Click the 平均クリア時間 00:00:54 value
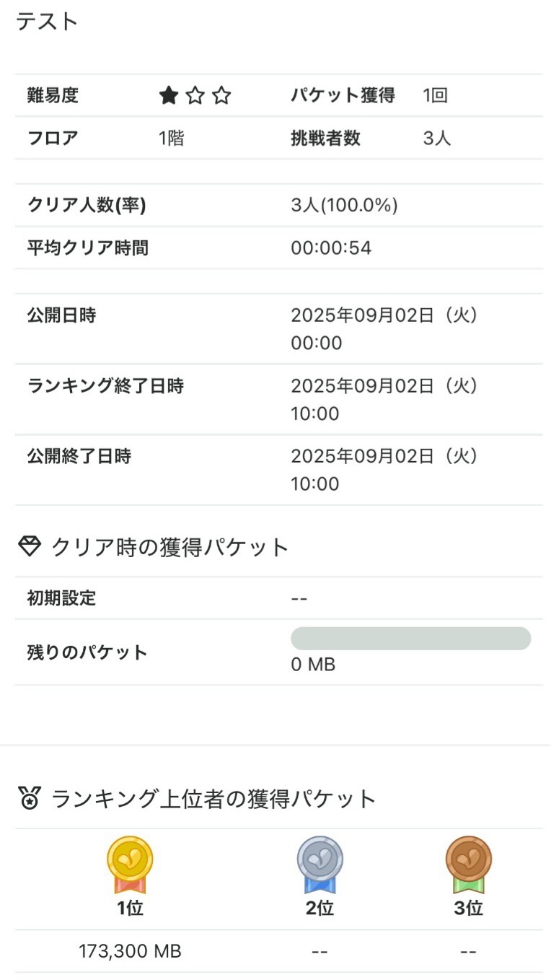Viewport: 551px width, 980px height. coord(331,248)
